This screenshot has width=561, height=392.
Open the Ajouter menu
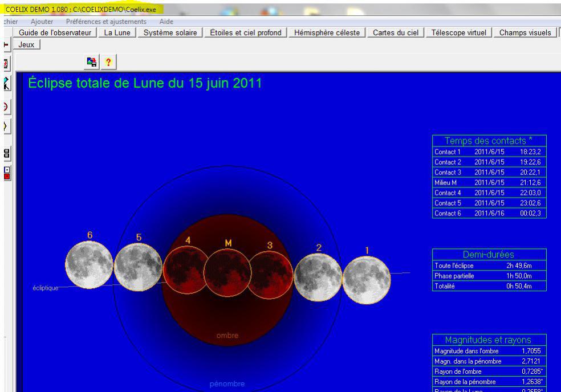[42, 22]
